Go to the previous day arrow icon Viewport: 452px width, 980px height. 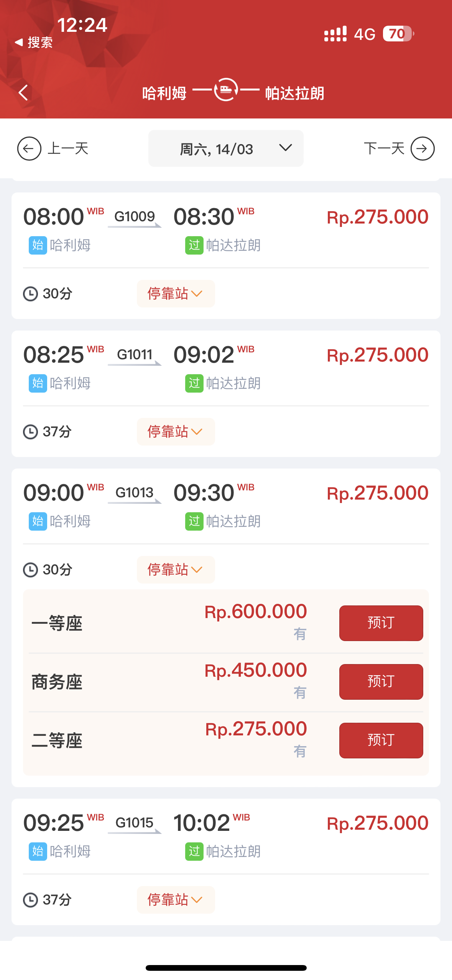click(x=29, y=148)
